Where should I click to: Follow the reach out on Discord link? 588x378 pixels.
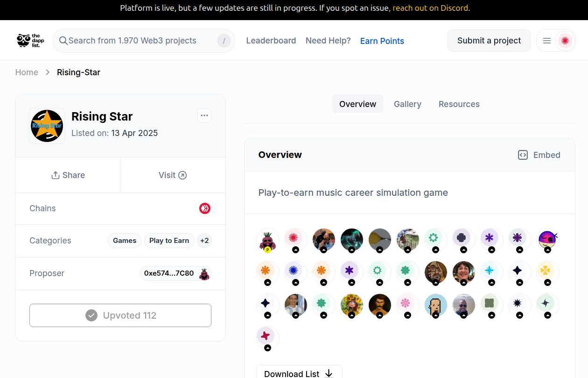tap(431, 8)
